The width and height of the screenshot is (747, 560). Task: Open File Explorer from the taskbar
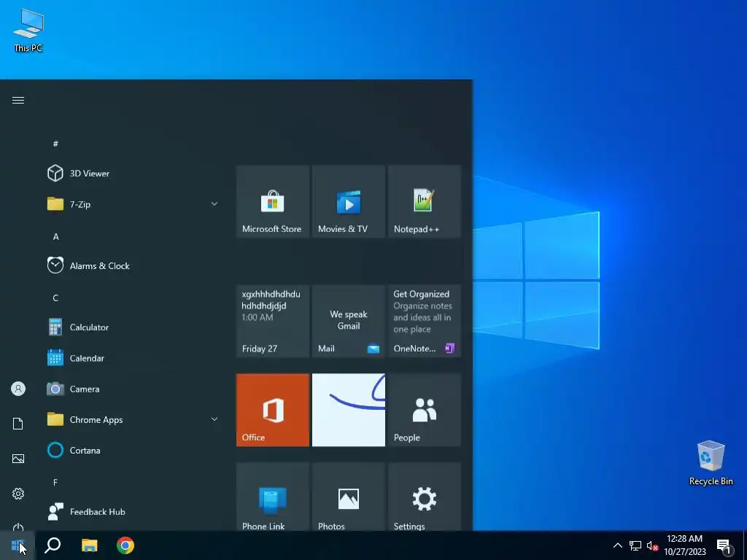pos(89,545)
